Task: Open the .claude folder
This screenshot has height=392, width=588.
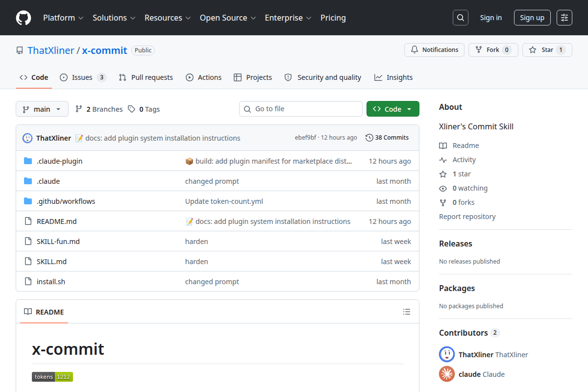Action: [x=48, y=181]
